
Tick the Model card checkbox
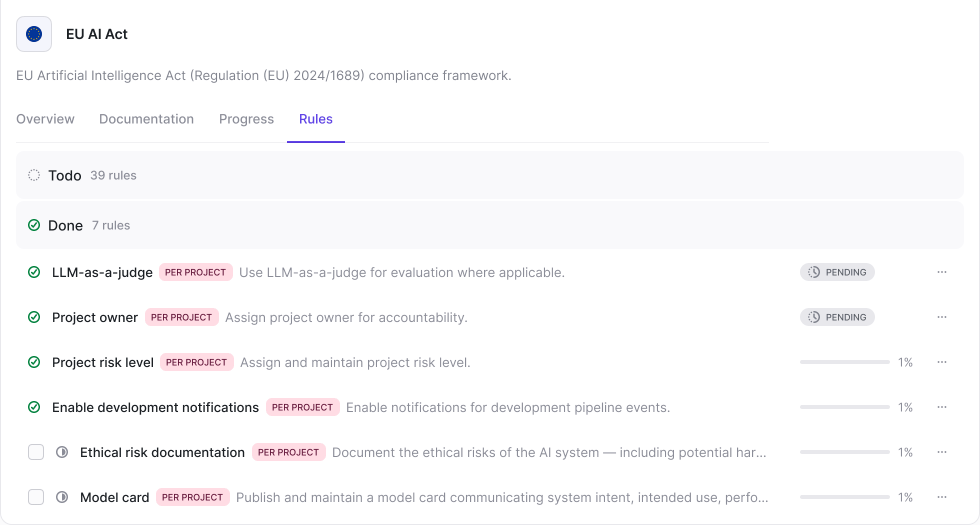pyautogui.click(x=36, y=497)
